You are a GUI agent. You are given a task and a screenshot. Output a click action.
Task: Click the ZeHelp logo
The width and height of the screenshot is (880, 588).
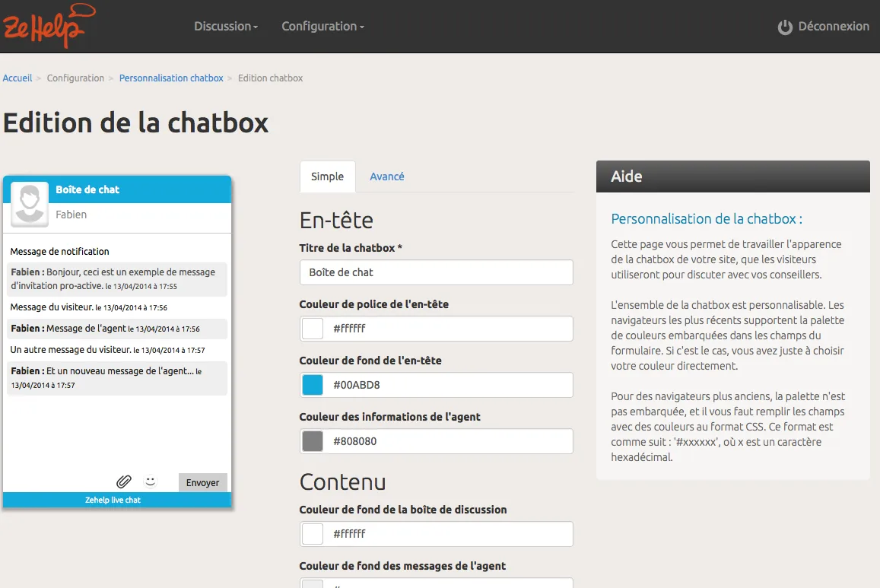49,26
